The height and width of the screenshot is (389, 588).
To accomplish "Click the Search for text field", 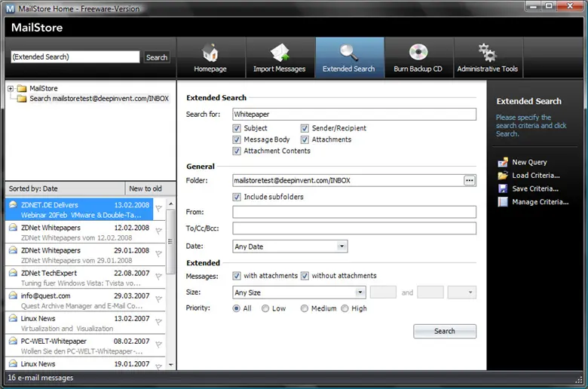I will 354,115.
